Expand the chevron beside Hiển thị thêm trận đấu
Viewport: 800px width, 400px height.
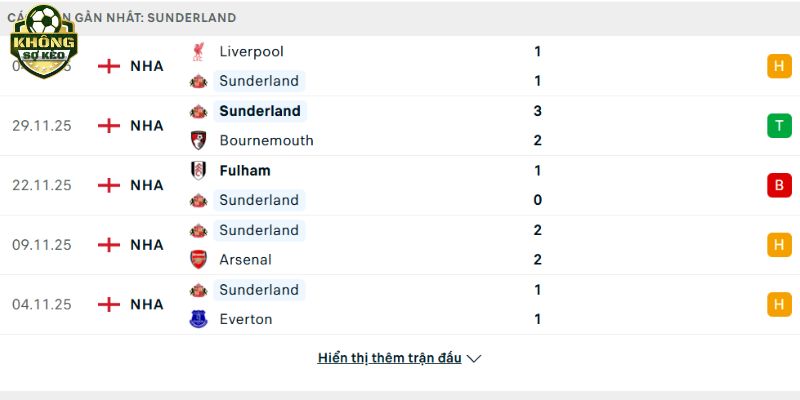474,358
